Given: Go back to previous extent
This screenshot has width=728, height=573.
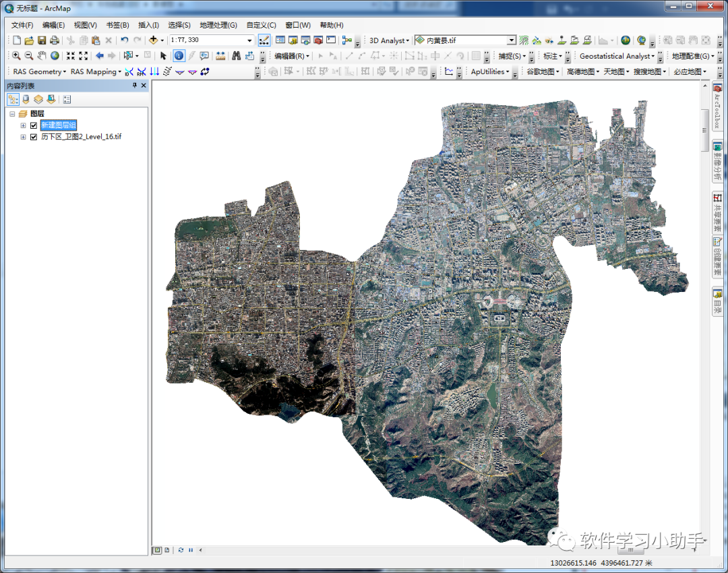Looking at the screenshot, I should [x=100, y=56].
